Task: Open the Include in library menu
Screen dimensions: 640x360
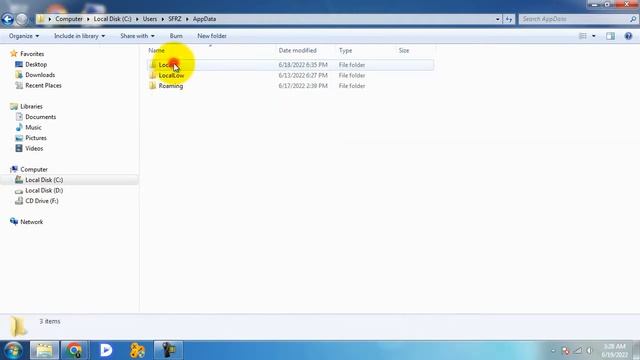Action: [x=79, y=36]
